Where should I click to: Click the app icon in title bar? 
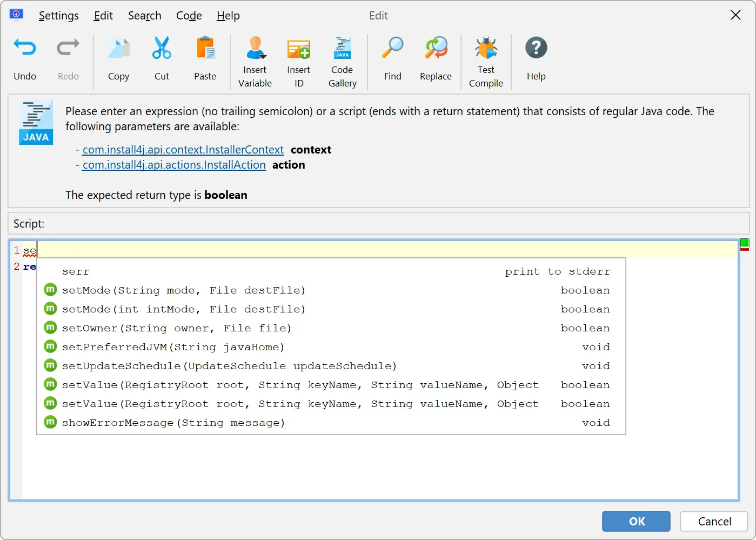[16, 15]
